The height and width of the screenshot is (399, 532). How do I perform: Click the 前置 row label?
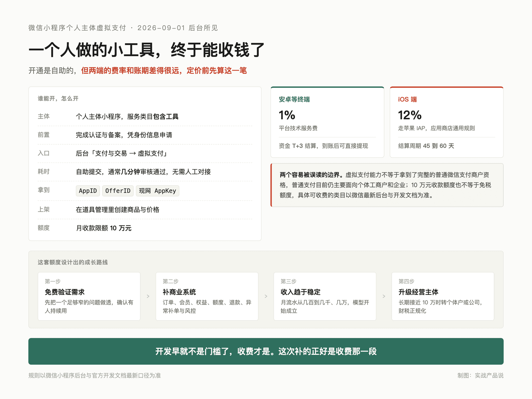pos(44,135)
